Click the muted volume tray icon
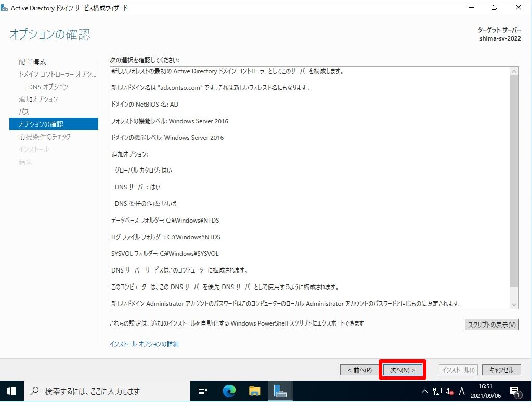Screen dimensions: 532x402 click(x=449, y=391)
